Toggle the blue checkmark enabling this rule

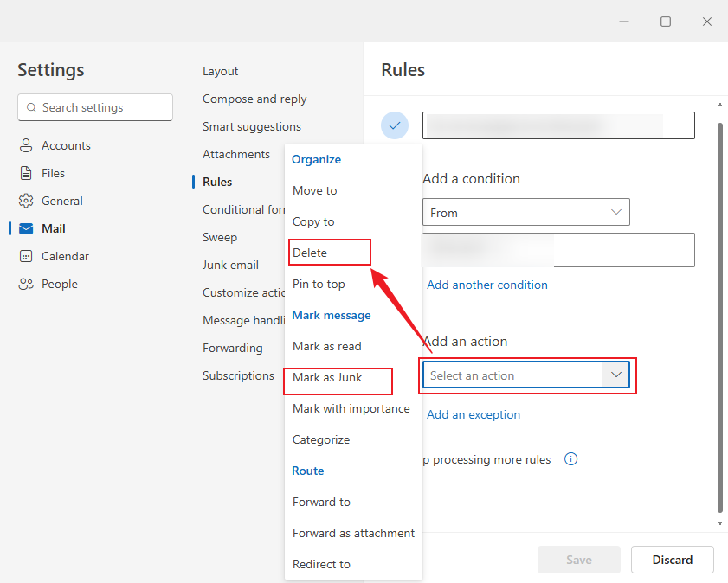tap(395, 125)
